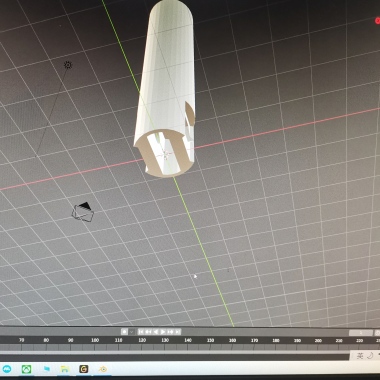Viewport: 380px width, 380px height.
Task: Open the auto keyframe dropdown arrow
Action: (132, 332)
